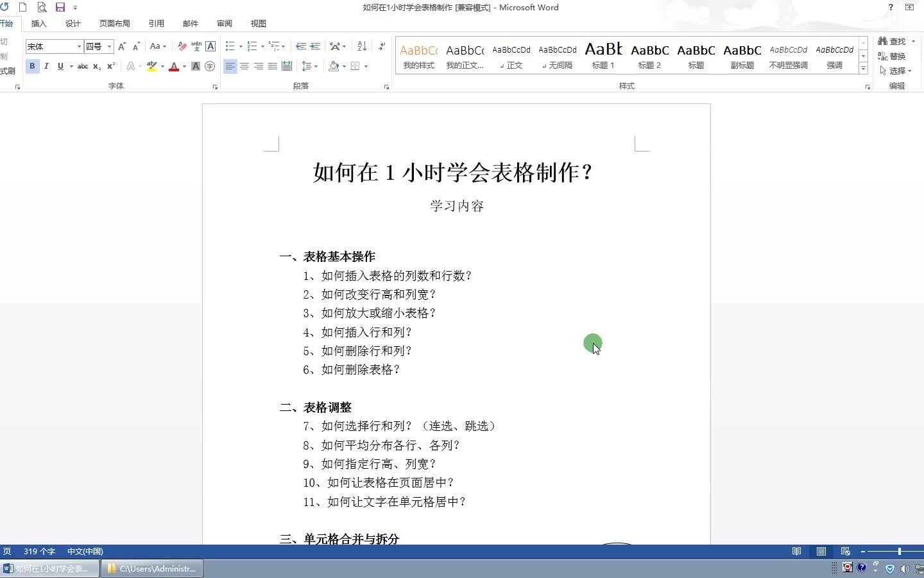The width and height of the screenshot is (924, 578).
Task: Apply the 标题 2 heading style
Action: [649, 56]
